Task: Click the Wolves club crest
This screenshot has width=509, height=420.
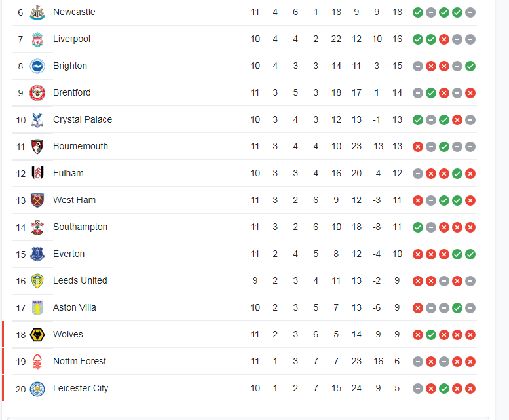Action: [x=37, y=334]
